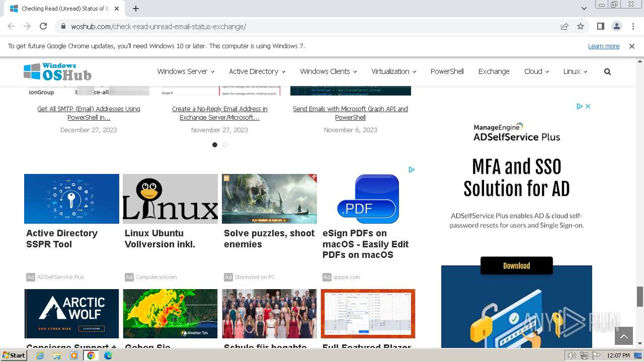Go to Windows OS Hub home logo
Viewport: 644px width, 362px height.
tap(57, 72)
